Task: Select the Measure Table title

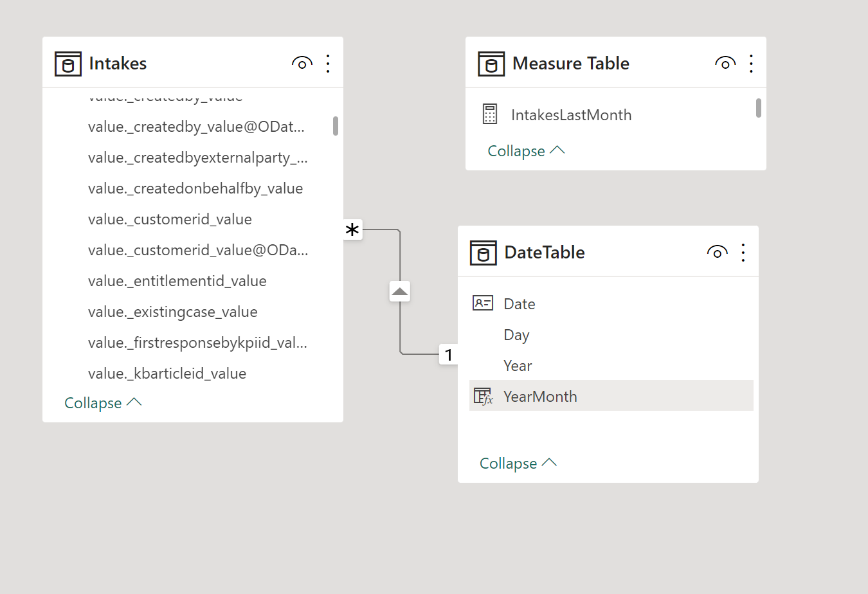Action: point(571,64)
